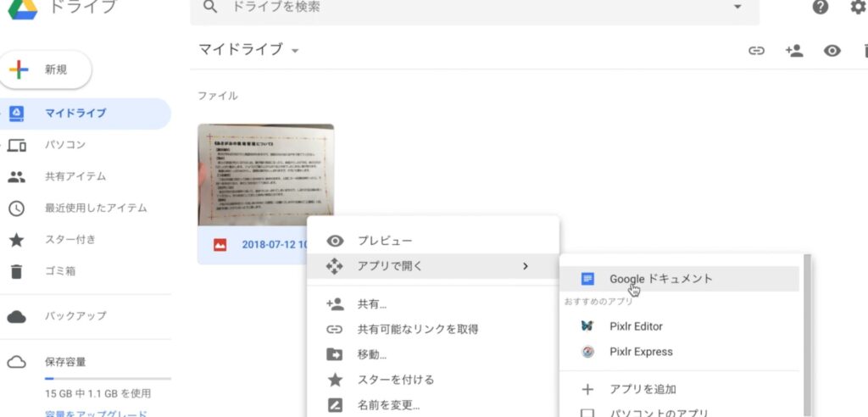Open バックアップ in the sidebar
This screenshot has width=868, height=417.
click(x=75, y=316)
